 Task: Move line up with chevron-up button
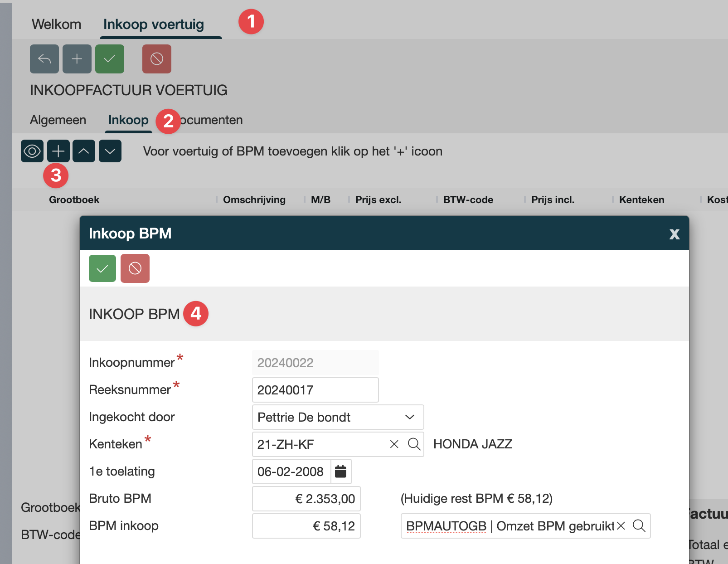(84, 151)
